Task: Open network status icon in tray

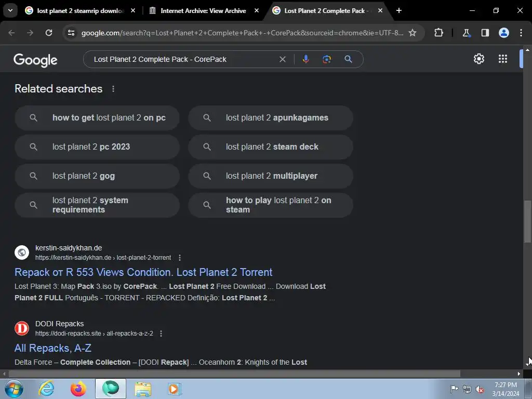Action: [467, 389]
